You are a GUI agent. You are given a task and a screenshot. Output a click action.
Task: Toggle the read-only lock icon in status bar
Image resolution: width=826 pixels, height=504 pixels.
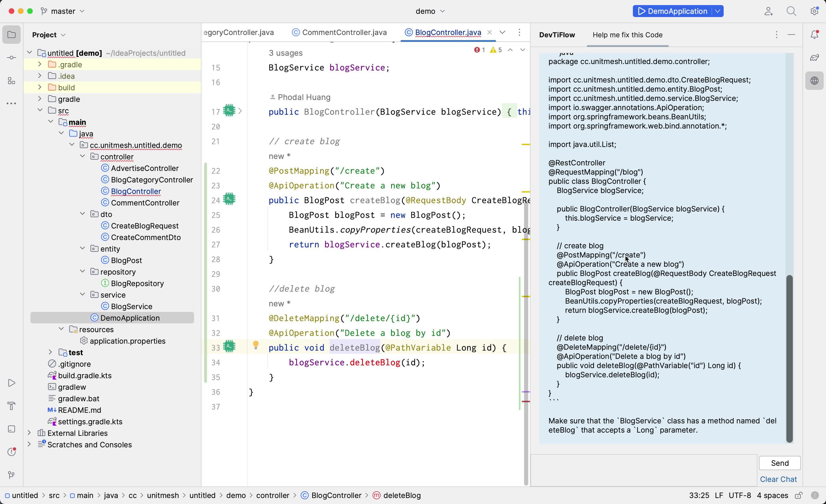(x=799, y=495)
